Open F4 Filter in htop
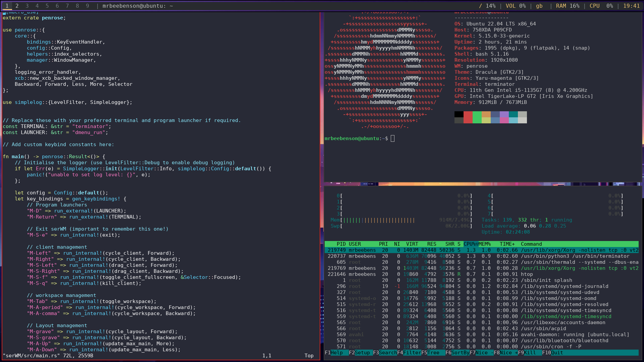This screenshot has height=362, width=644. coord(412,353)
